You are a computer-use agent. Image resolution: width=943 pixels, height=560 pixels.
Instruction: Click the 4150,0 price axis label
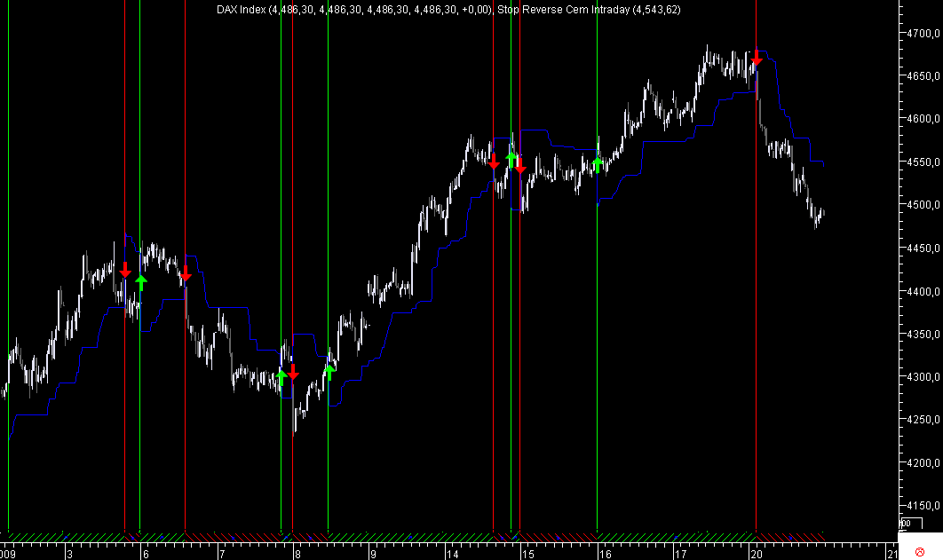pos(923,506)
